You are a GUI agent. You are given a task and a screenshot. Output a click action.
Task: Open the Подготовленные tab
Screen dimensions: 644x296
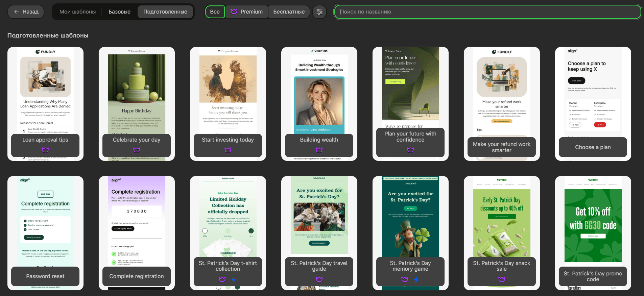(x=165, y=12)
